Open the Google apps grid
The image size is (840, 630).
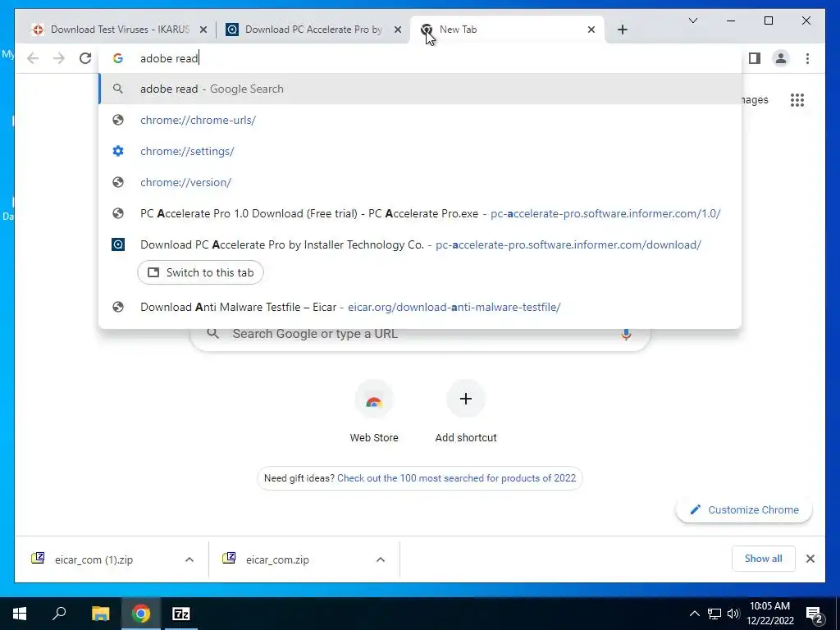point(797,100)
